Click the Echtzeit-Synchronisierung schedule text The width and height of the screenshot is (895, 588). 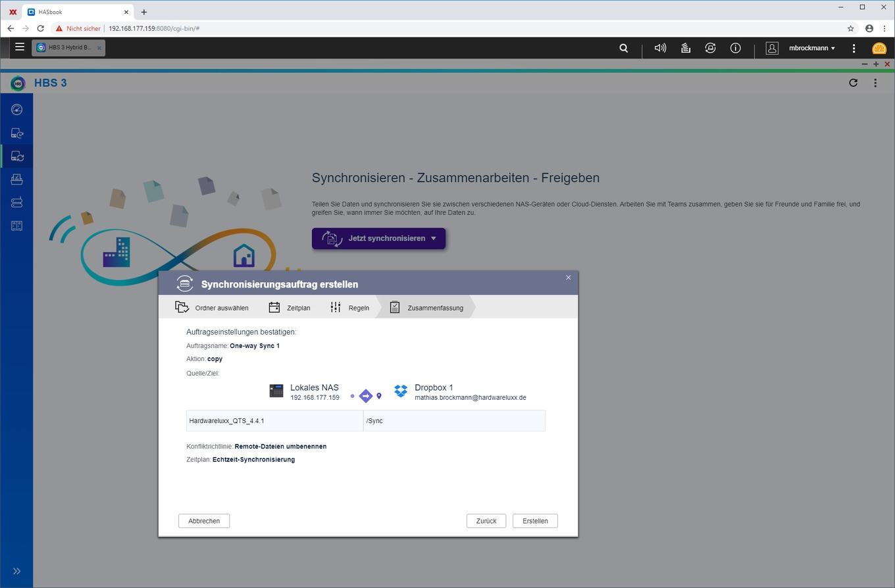coord(253,459)
